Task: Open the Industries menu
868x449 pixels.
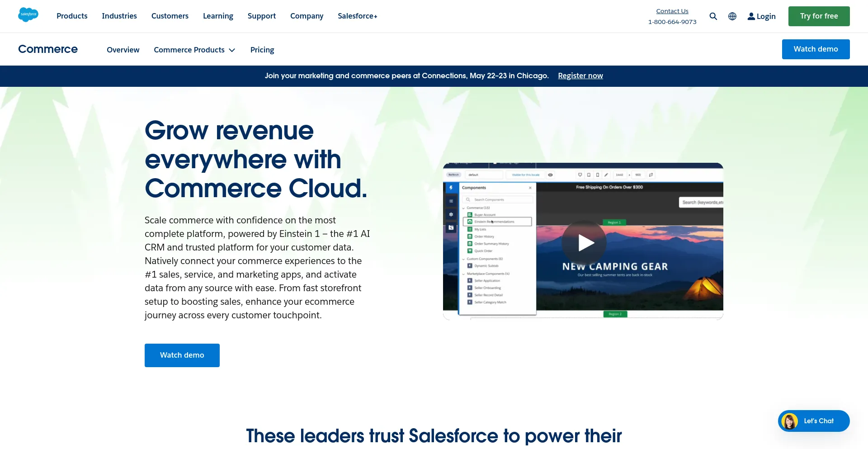Action: [x=119, y=16]
